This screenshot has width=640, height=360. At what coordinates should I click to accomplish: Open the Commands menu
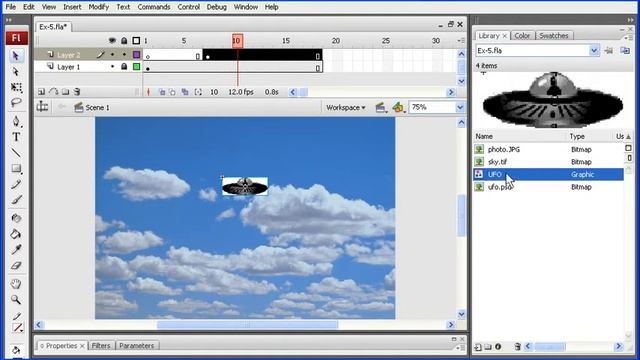pyautogui.click(x=154, y=7)
